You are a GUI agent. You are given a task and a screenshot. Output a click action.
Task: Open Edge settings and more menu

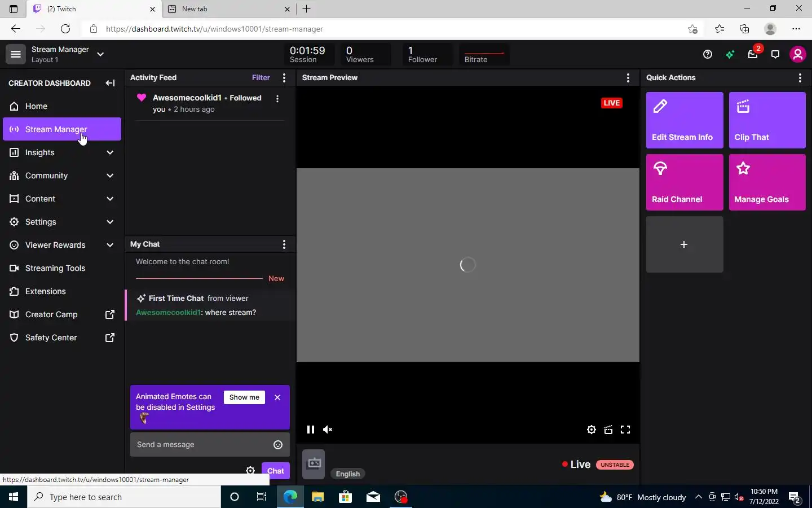tap(796, 29)
